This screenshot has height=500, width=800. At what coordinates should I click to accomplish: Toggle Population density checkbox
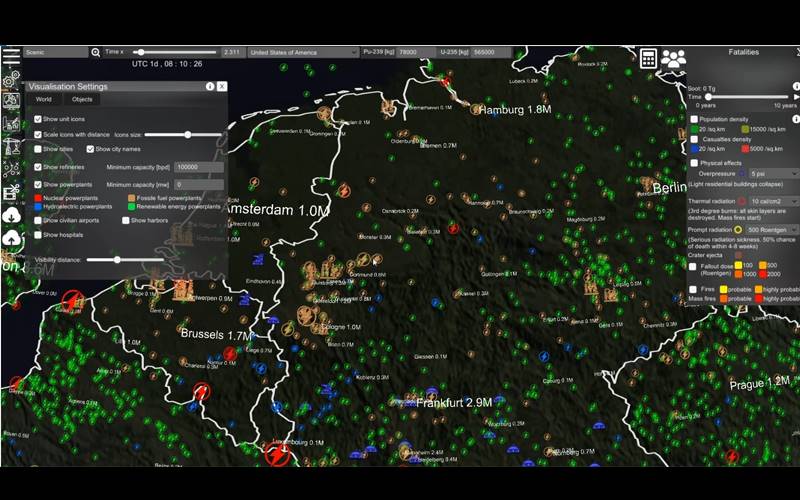694,119
